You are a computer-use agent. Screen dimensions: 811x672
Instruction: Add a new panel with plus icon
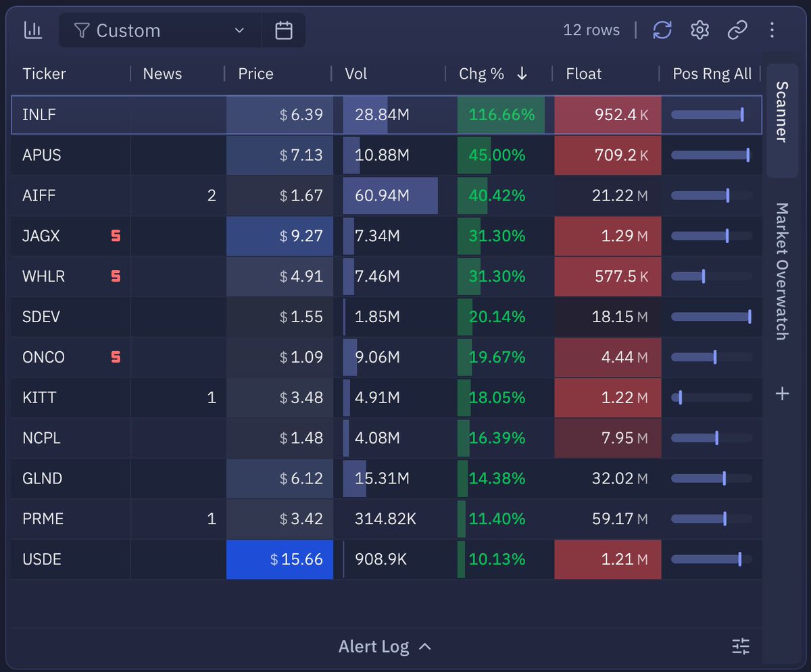[x=782, y=393]
